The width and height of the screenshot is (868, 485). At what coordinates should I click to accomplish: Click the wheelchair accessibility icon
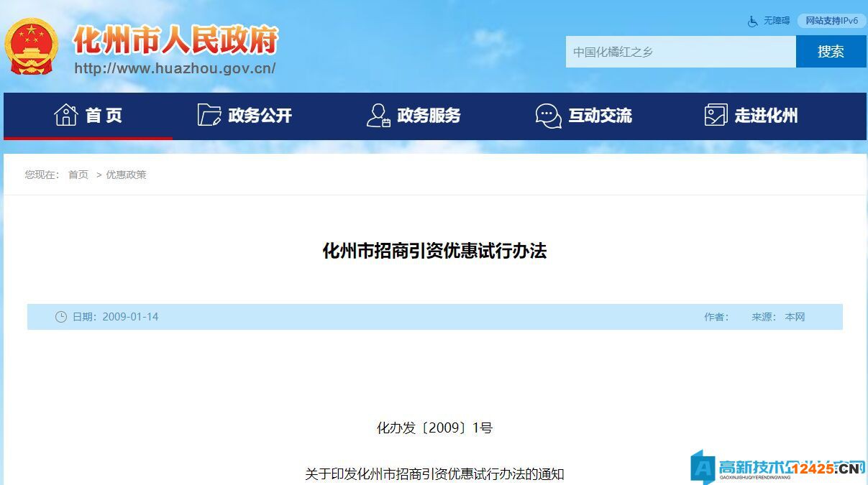tap(753, 21)
